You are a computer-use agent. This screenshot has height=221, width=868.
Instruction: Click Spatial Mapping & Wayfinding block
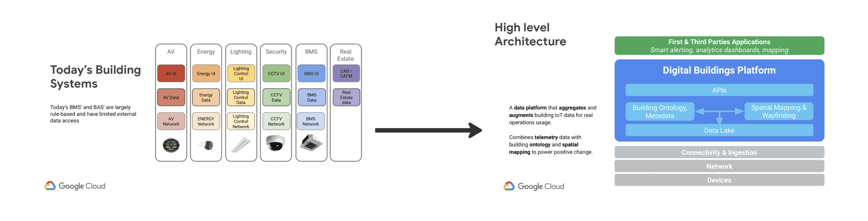779,112
